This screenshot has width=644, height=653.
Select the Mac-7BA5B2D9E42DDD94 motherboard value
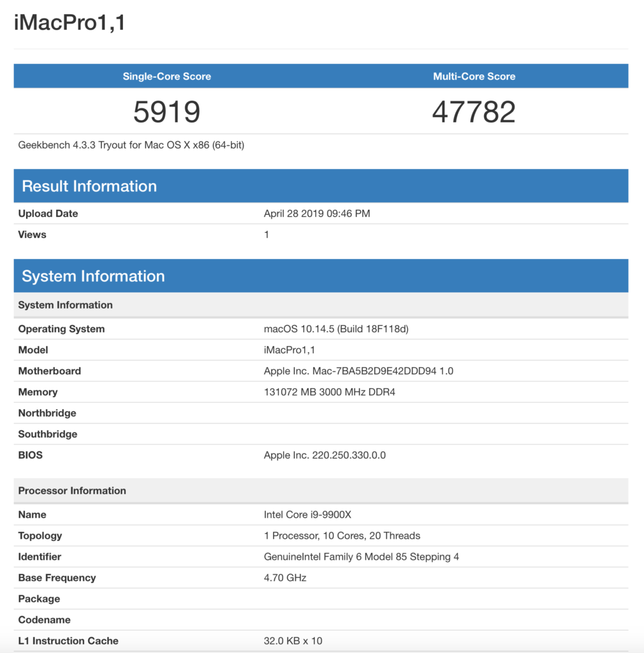coord(358,371)
